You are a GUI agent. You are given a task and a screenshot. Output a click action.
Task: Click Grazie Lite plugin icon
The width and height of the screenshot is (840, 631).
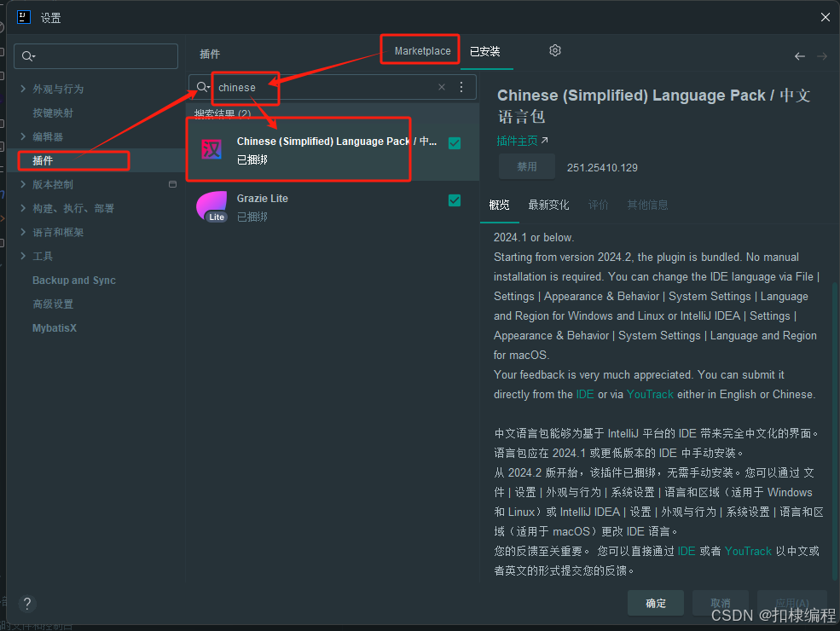point(211,206)
